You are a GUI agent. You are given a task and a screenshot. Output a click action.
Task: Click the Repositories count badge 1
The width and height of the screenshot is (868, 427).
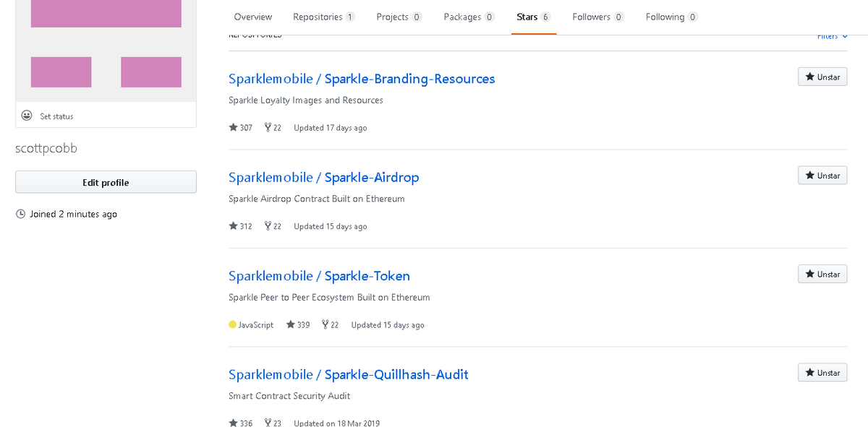pyautogui.click(x=350, y=17)
